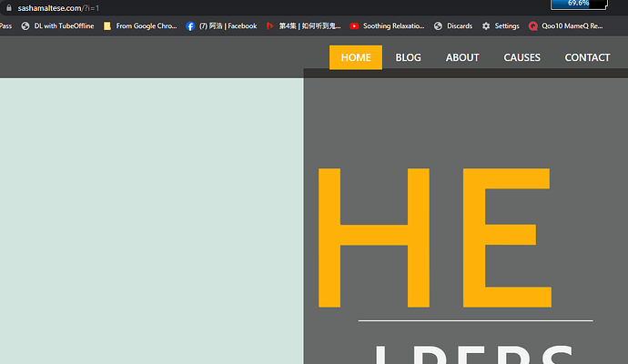Image resolution: width=628 pixels, height=364 pixels.
Task: Click the Settings gear bookmark
Action: click(486, 26)
